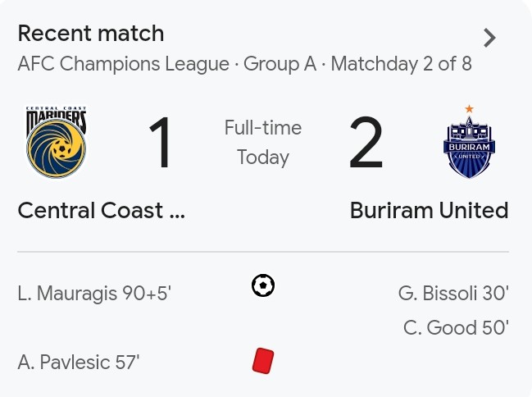Click the Central Coast team name
Screen dimensions: 532x397
pos(102,210)
